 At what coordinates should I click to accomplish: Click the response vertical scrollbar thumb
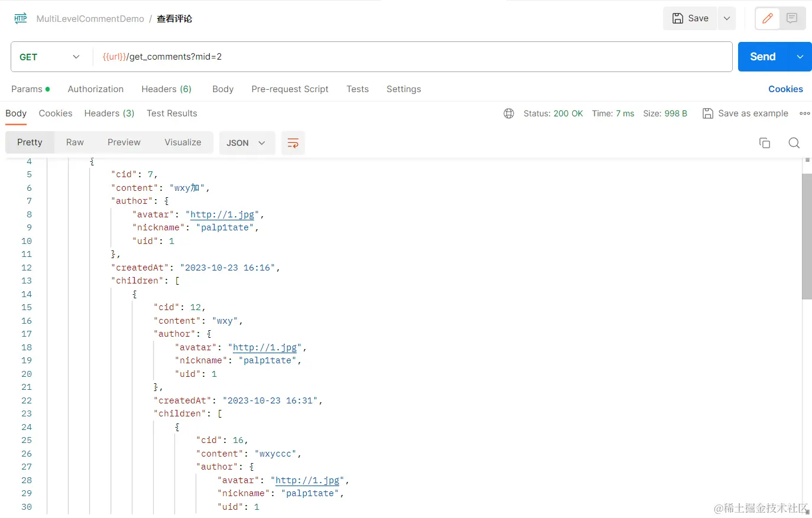point(807,236)
